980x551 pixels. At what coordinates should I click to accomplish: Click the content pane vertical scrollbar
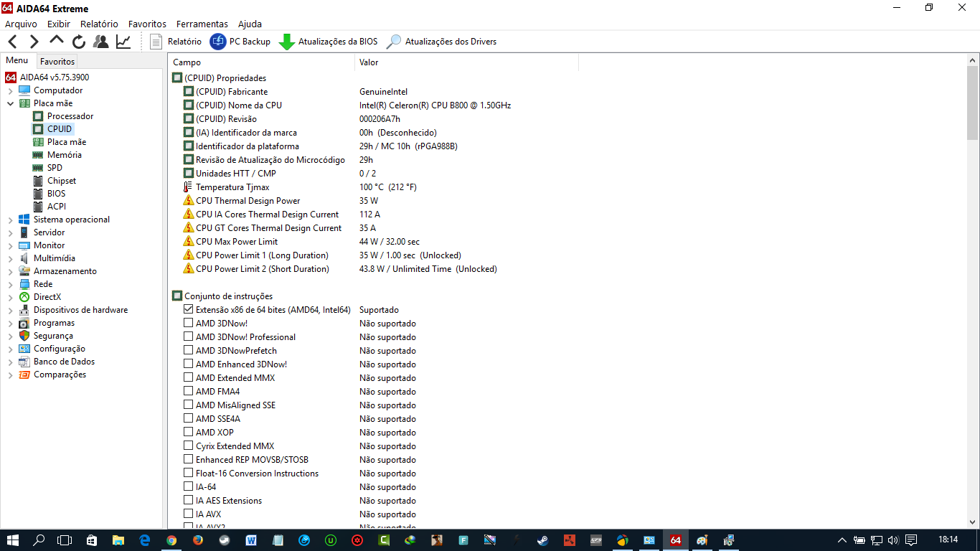point(972,104)
